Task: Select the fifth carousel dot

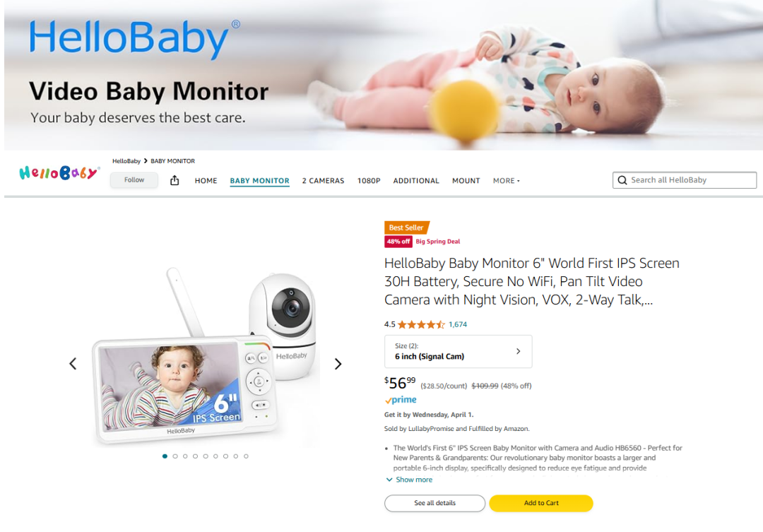Action: (206, 456)
